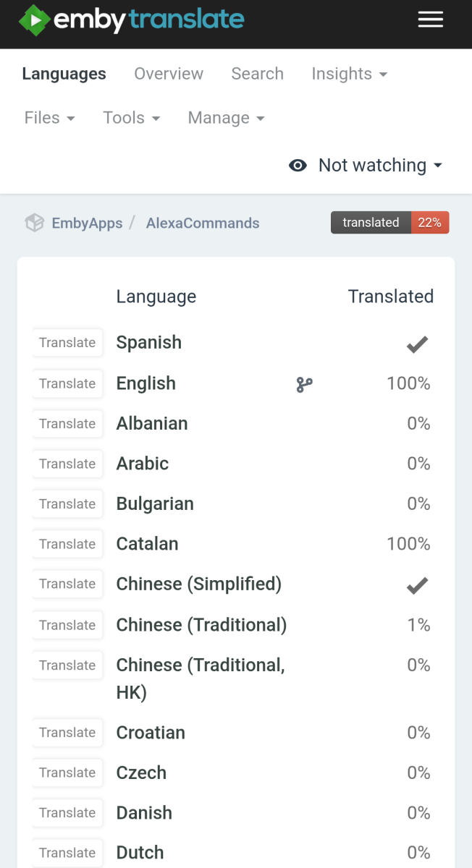This screenshot has width=472, height=868.
Task: Click the translated status badge
Action: tap(371, 223)
